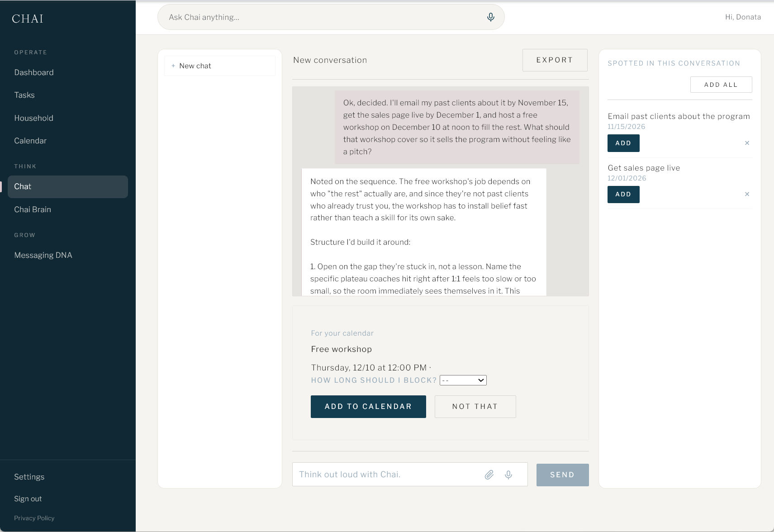Open the Dashboard page
Screen dimensions: 774x532
pyautogui.click(x=34, y=72)
